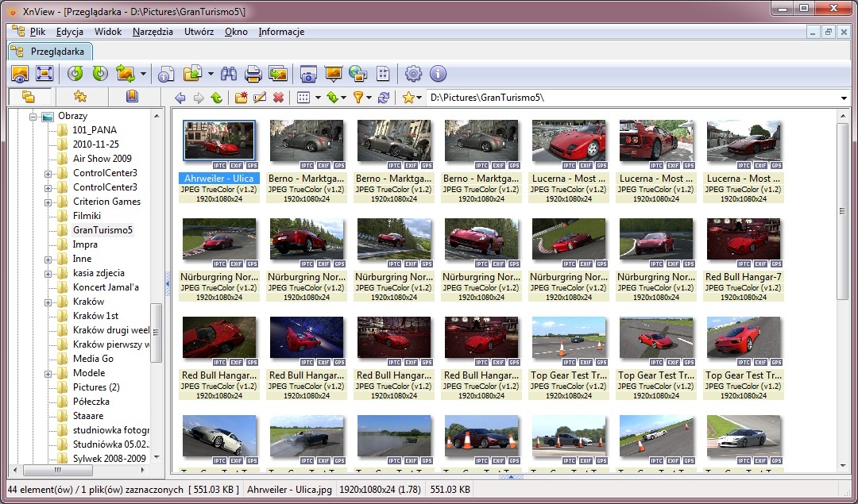Select the Poleczka folder

click(91, 402)
